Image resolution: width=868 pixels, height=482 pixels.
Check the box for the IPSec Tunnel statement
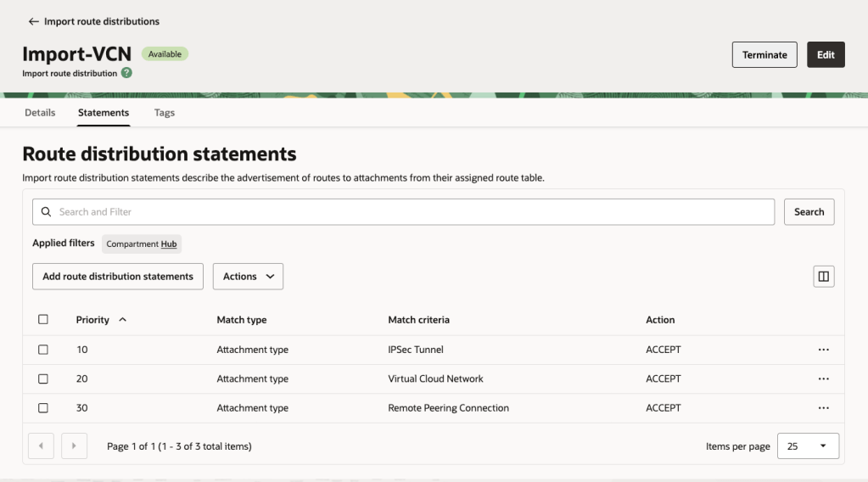click(x=43, y=350)
